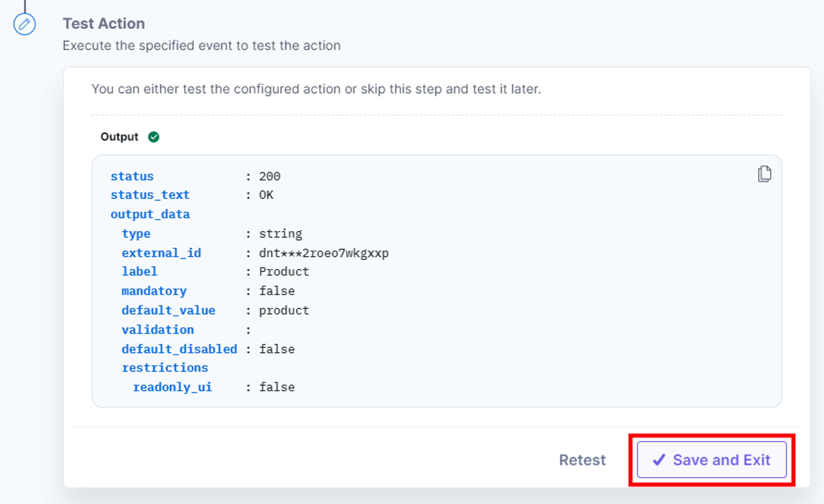Click the external_id key

coord(162,253)
